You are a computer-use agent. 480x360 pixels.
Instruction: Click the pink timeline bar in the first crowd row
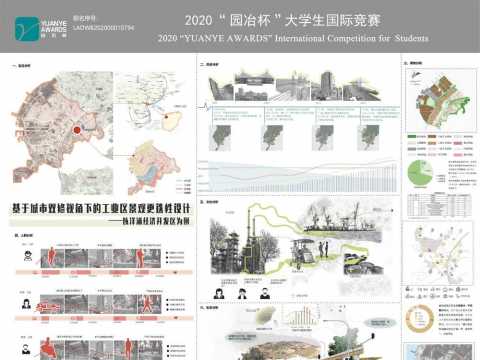click(x=104, y=272)
